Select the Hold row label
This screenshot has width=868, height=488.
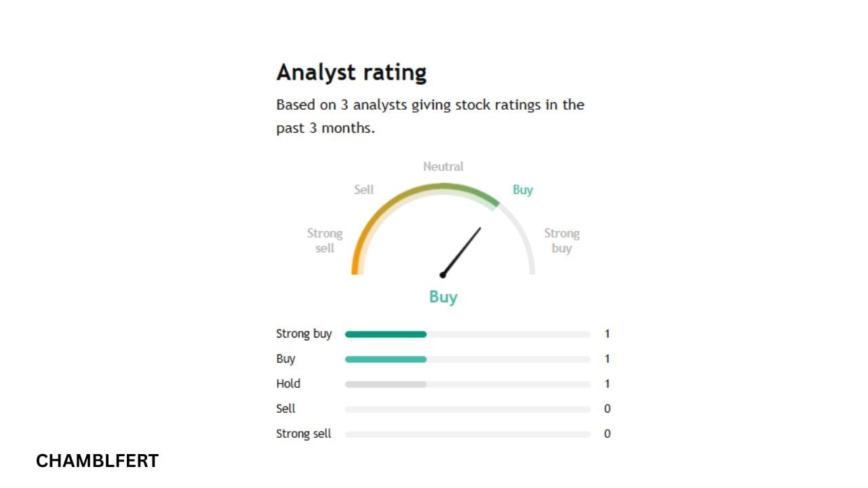click(288, 384)
